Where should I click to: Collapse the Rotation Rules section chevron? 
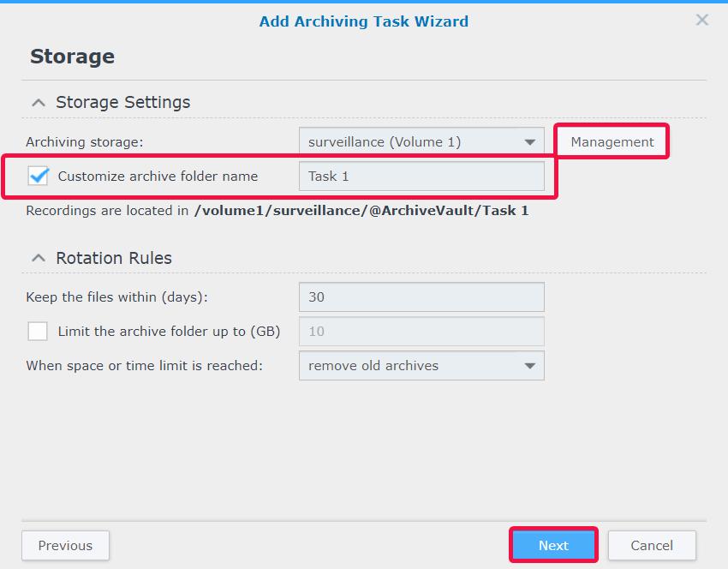pyautogui.click(x=39, y=258)
